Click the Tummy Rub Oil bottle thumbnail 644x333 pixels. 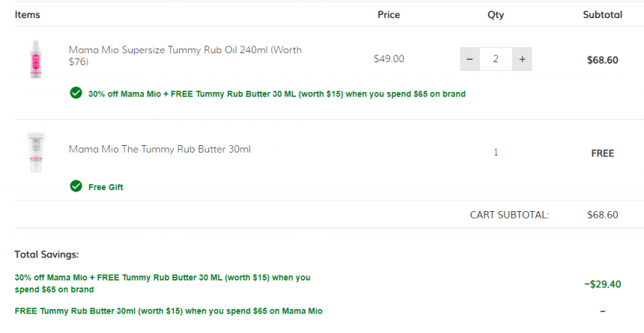36,59
